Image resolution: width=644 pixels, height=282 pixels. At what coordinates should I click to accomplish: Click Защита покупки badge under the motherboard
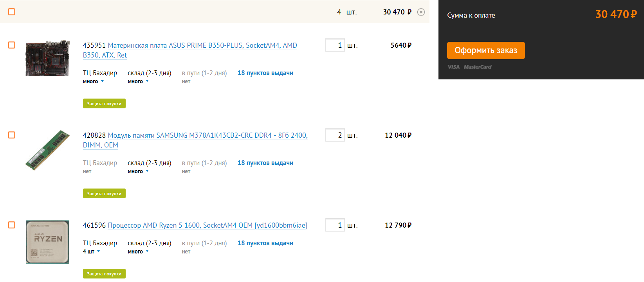pos(104,104)
